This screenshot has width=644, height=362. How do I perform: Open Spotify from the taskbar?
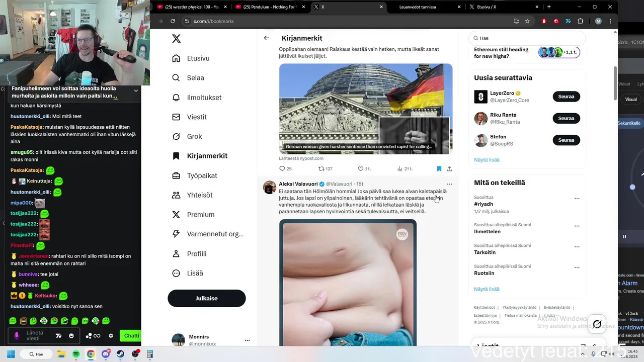76,354
